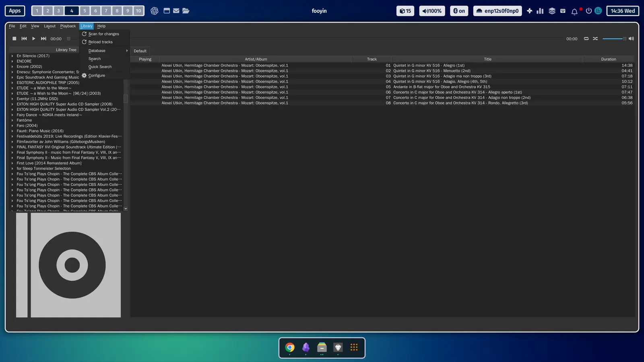Toggle repeat mode icon
This screenshot has width=644, height=362.
[586, 39]
